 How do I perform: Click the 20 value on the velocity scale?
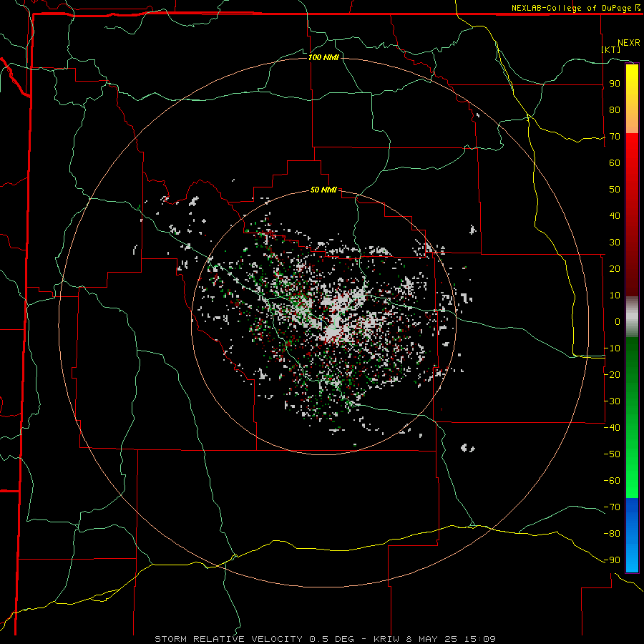(615, 269)
